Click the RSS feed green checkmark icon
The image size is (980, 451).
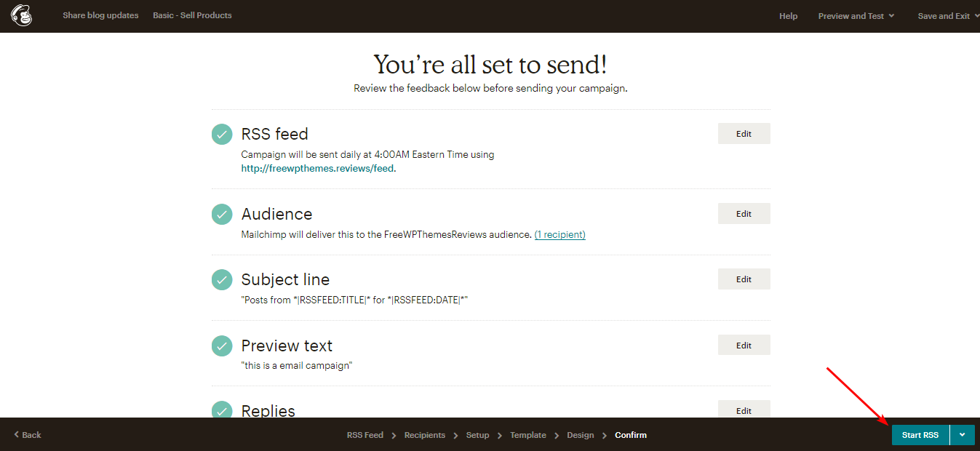pyautogui.click(x=222, y=134)
